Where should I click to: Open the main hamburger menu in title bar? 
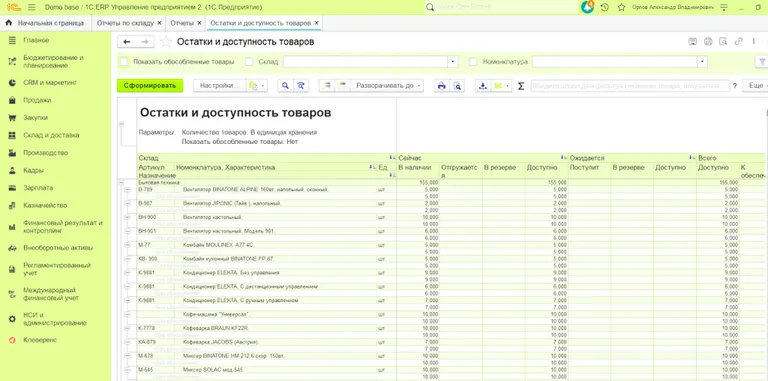[32, 7]
